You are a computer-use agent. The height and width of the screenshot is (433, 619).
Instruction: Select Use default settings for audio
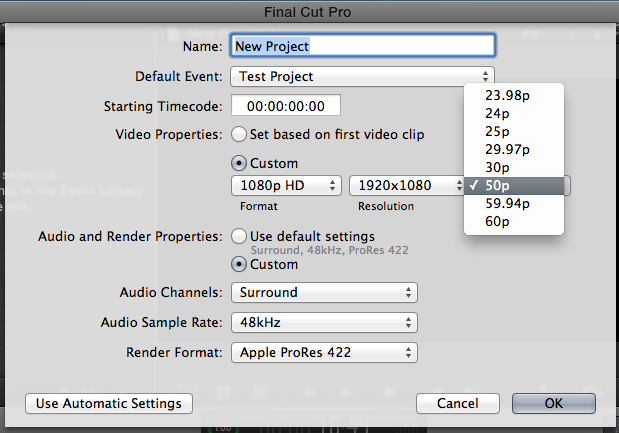tap(240, 237)
